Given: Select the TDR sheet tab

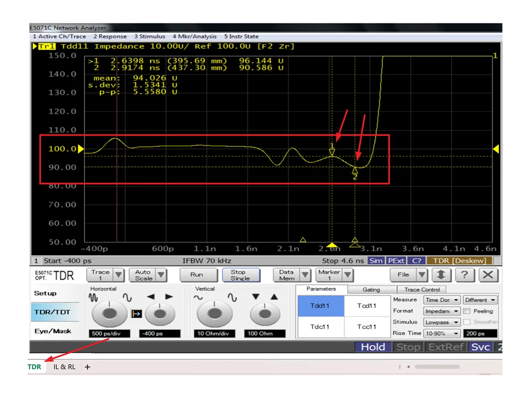Looking at the screenshot, I should 34,367.
